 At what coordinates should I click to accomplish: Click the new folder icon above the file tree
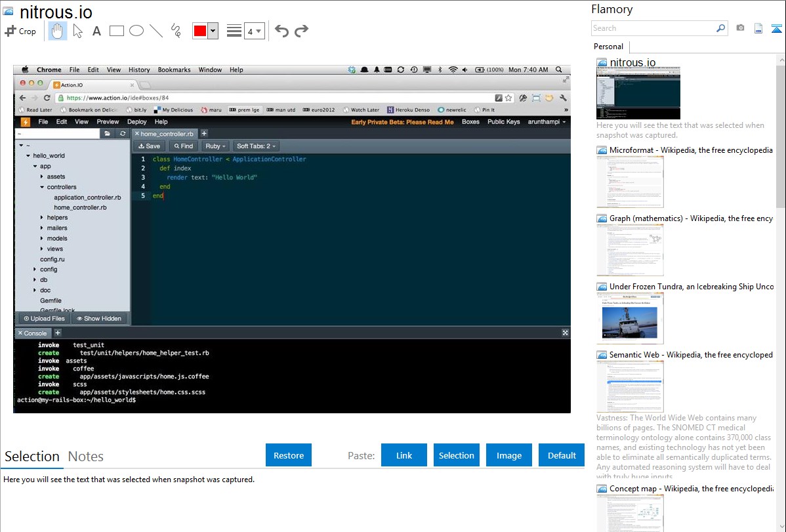(x=108, y=133)
